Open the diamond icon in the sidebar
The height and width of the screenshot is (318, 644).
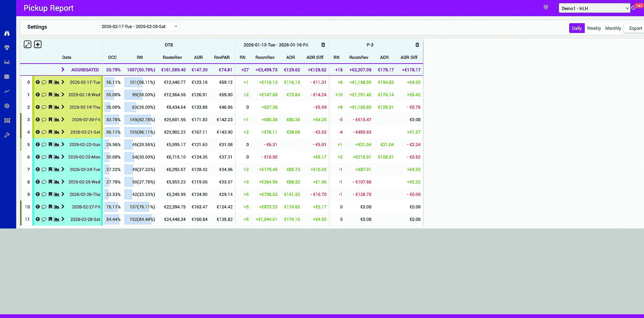click(x=7, y=48)
